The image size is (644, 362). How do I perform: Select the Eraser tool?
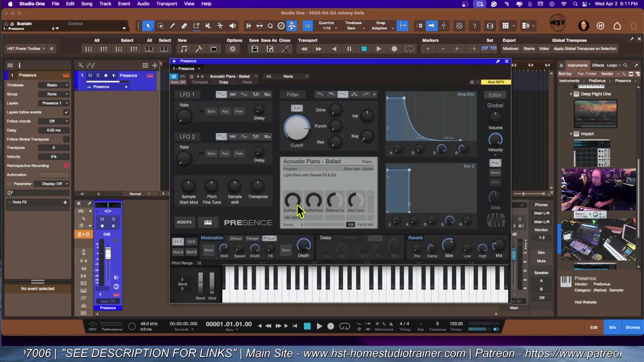pos(184,26)
